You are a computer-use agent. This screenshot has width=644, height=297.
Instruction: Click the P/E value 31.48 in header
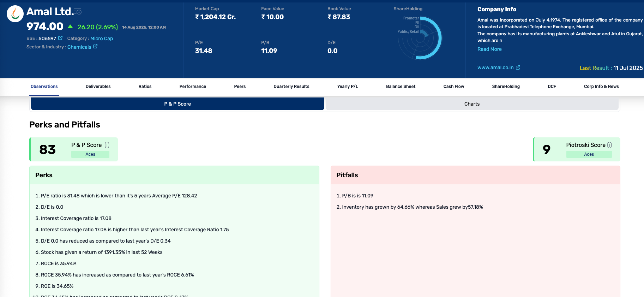[x=204, y=51]
